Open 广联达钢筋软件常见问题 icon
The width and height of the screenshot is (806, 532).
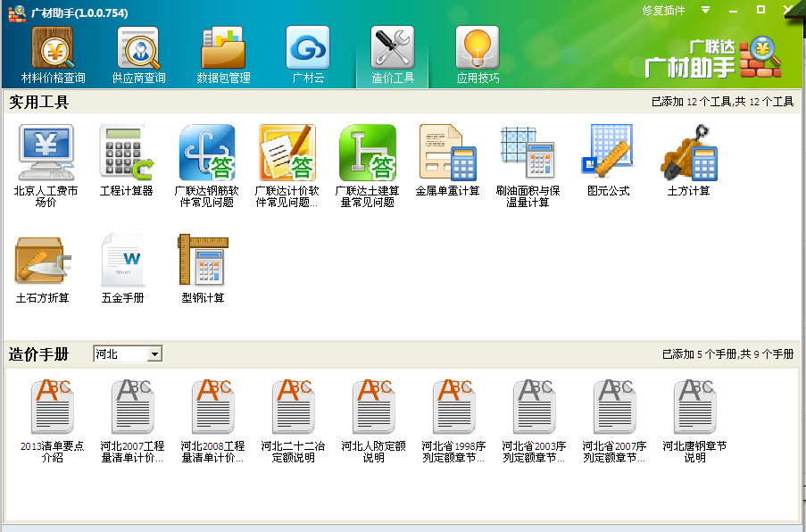click(207, 166)
